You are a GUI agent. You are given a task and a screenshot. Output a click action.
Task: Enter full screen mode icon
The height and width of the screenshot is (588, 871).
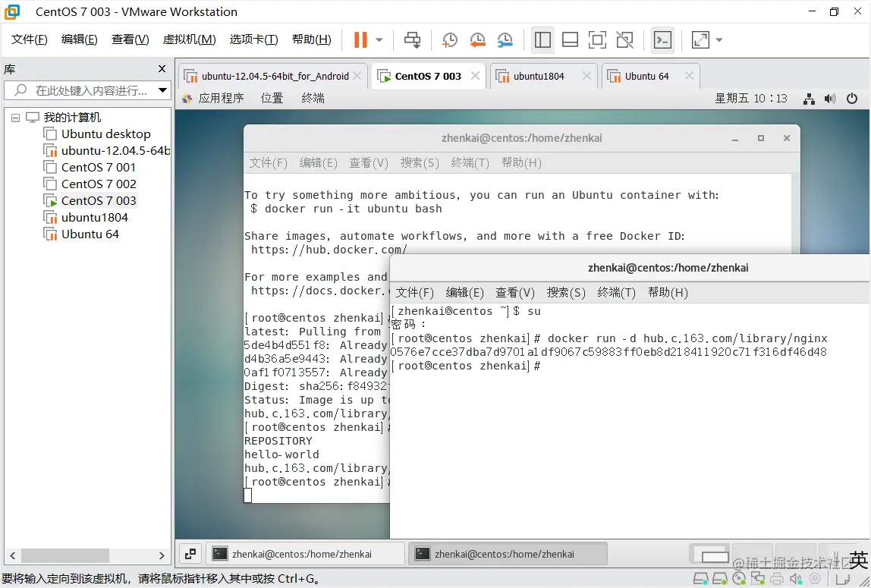point(597,39)
